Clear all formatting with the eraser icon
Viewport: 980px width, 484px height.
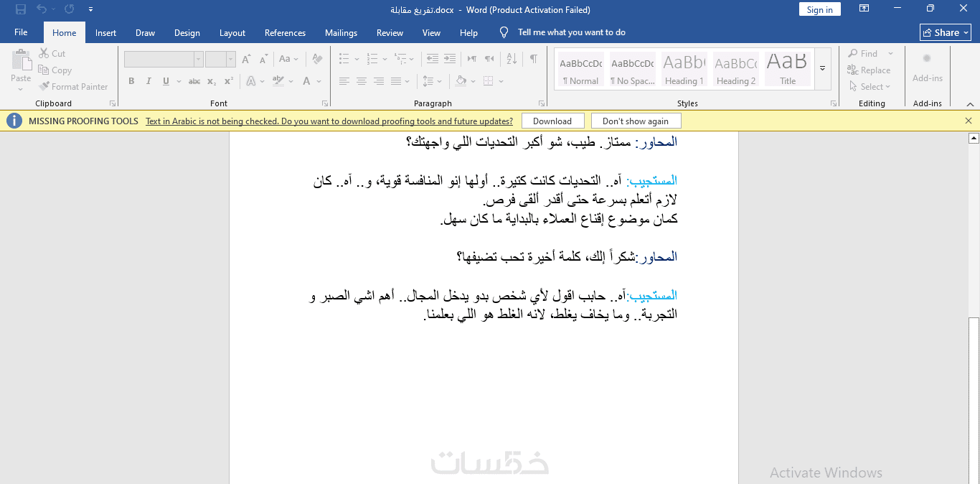coord(316,59)
